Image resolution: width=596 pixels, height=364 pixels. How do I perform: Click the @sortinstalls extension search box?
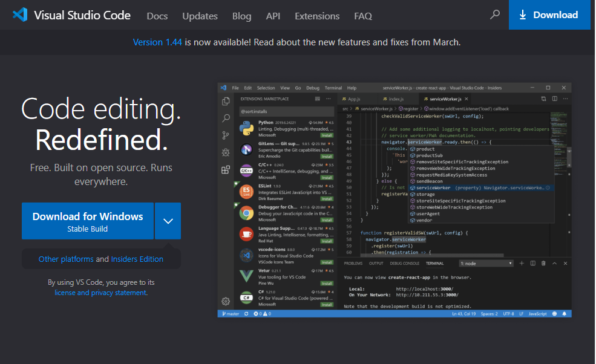286,111
